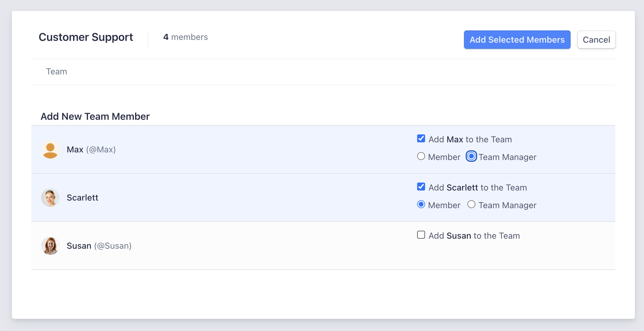Select Member radio for Scarlett
The height and width of the screenshot is (331, 644).
coord(421,205)
